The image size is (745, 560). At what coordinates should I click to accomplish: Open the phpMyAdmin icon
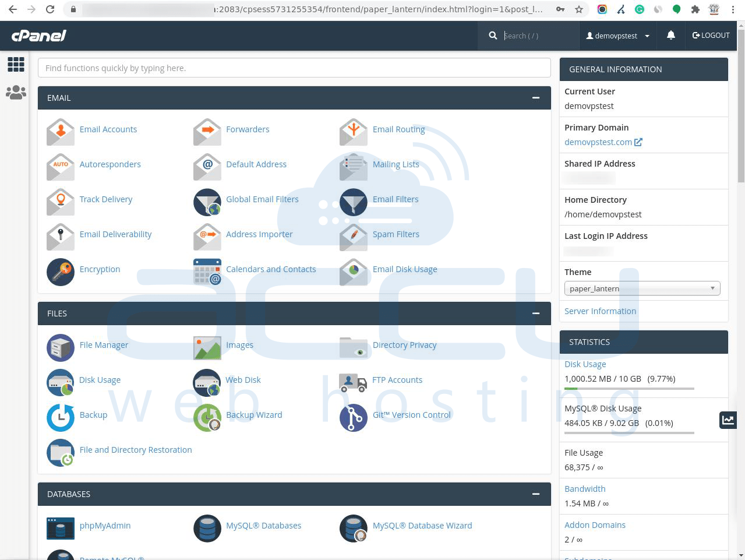61,529
